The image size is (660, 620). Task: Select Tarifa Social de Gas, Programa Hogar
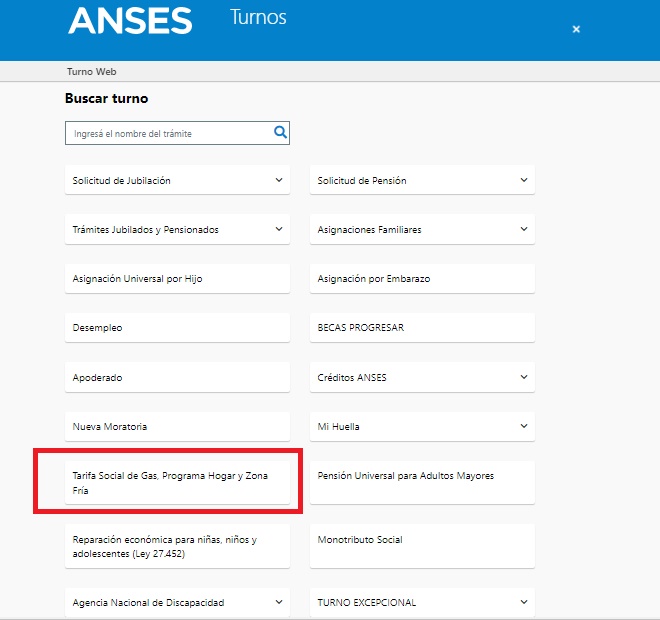[177, 482]
